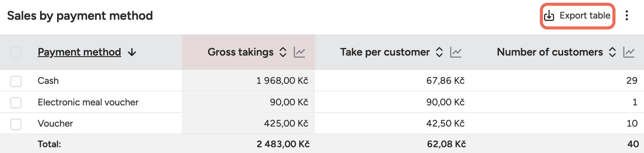Screen dimensions: 644x153
Task: Select the Cash payment method row
Action: (48, 81)
